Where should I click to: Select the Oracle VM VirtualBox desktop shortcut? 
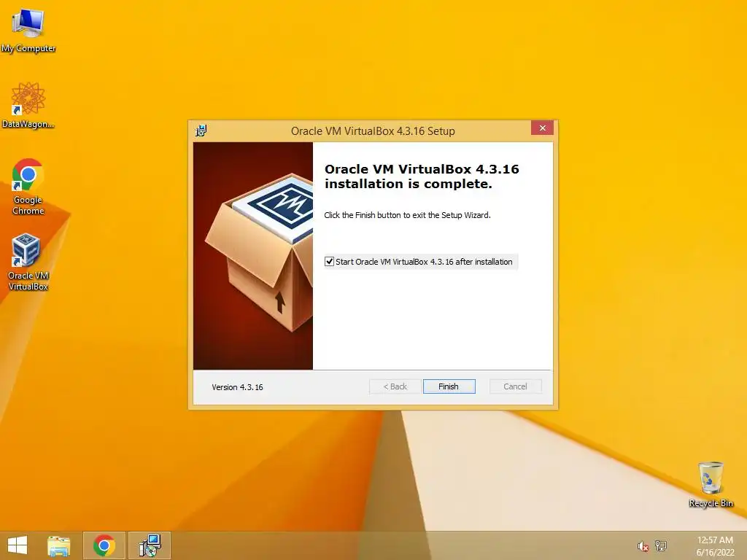(28, 262)
